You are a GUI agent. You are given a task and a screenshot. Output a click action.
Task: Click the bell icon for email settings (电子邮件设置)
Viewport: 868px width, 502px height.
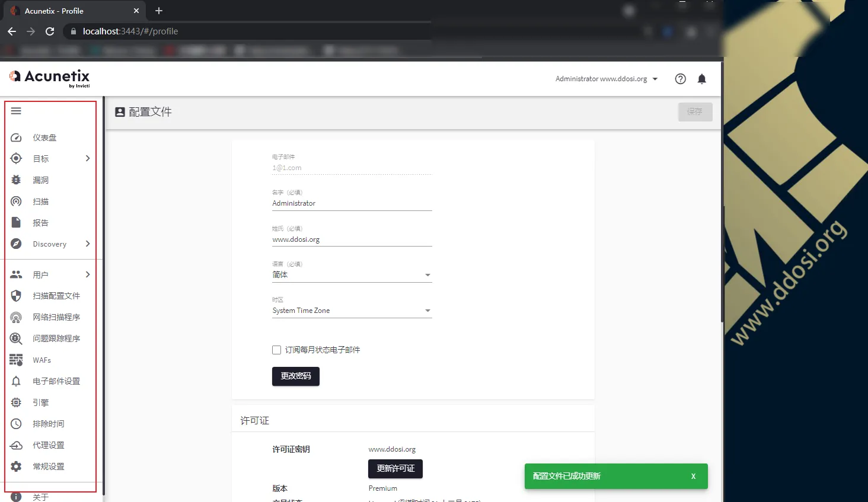coord(16,381)
